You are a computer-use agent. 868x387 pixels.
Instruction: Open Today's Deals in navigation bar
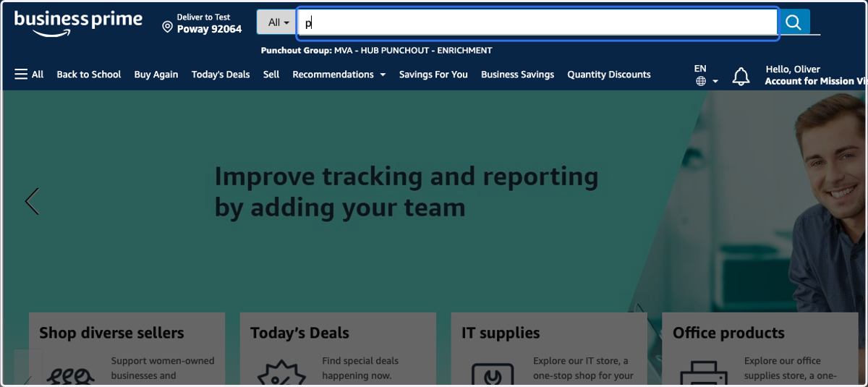221,75
